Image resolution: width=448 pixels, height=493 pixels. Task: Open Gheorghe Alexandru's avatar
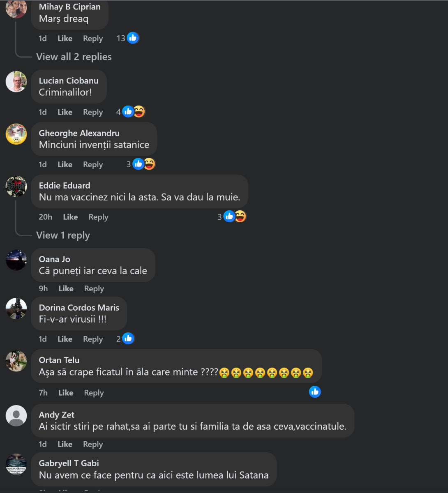(16, 134)
